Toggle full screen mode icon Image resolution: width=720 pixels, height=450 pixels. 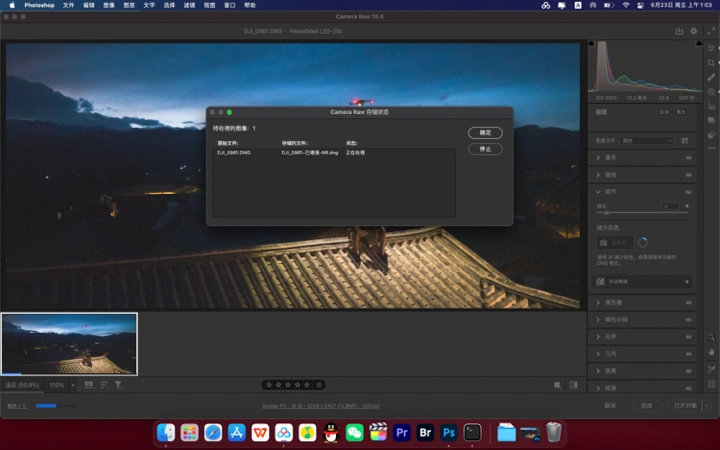point(711,31)
